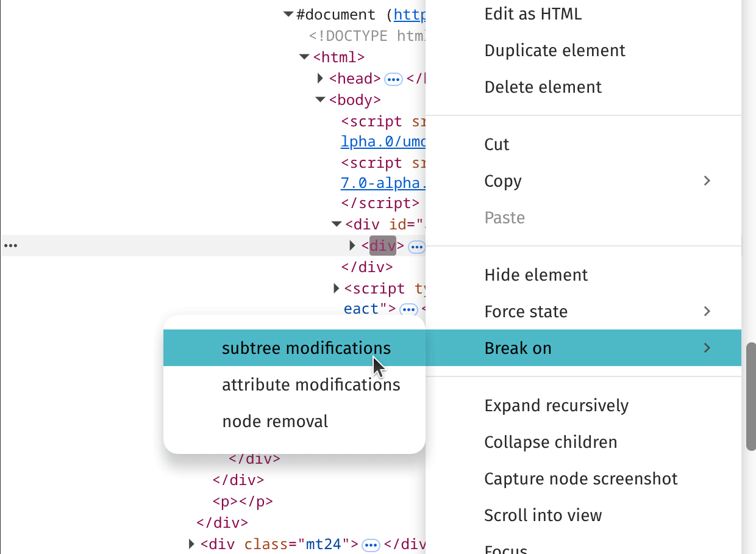Expand the head element node
Viewport: 756px width, 554px height.
(321, 78)
